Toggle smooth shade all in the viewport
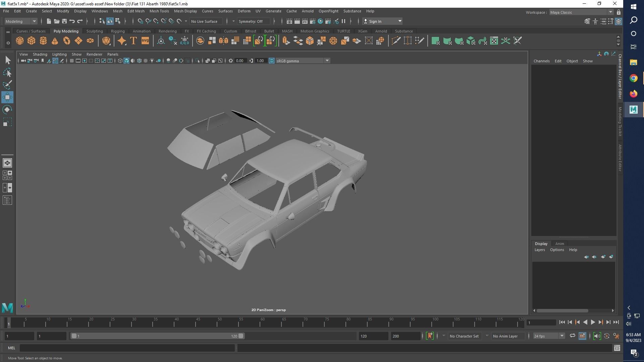The image size is (644, 362). coord(126,61)
